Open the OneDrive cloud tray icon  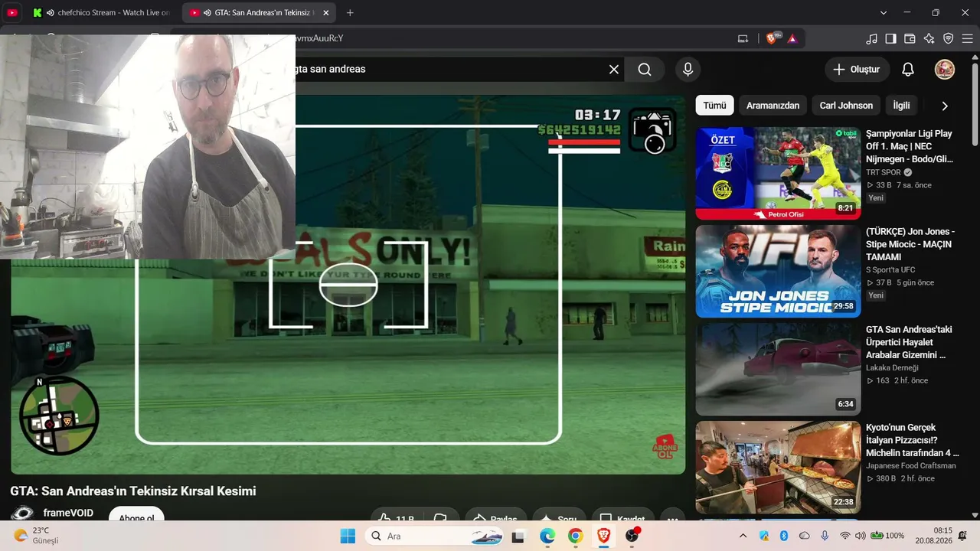pos(804,536)
